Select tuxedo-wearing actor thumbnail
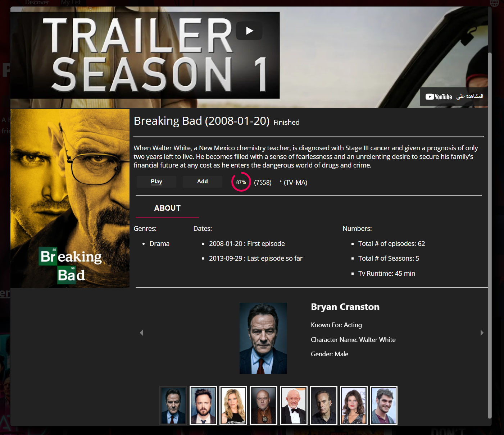 point(294,406)
